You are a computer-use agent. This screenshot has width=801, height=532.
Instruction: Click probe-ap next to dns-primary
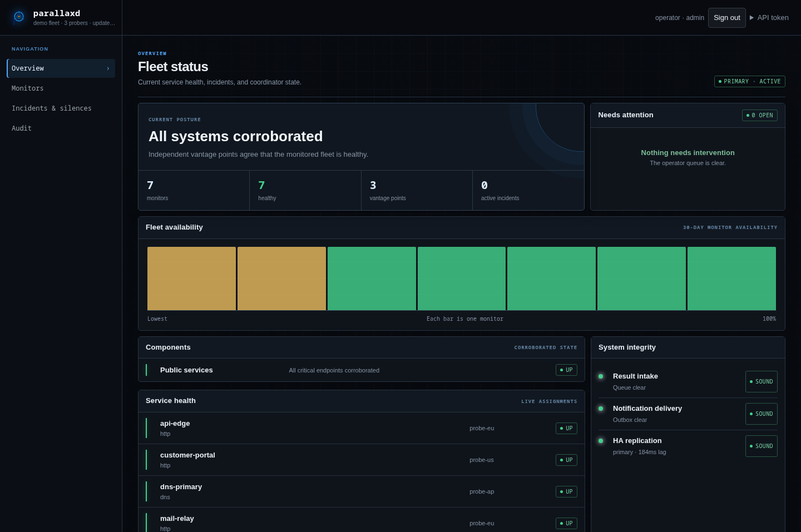(x=482, y=492)
